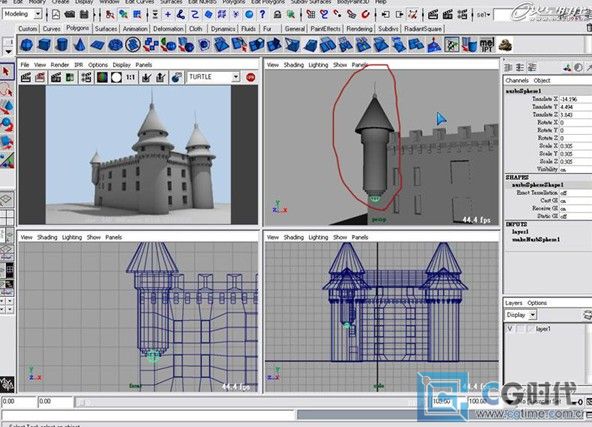Viewport: 592px width, 427px height.
Task: Click the rock pile shelf icon
Action: click(505, 45)
